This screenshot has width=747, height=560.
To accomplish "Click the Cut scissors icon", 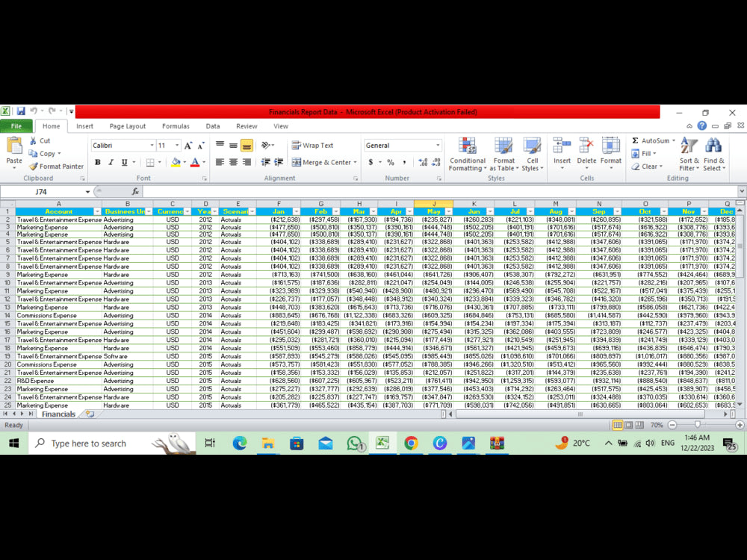I will (33, 140).
